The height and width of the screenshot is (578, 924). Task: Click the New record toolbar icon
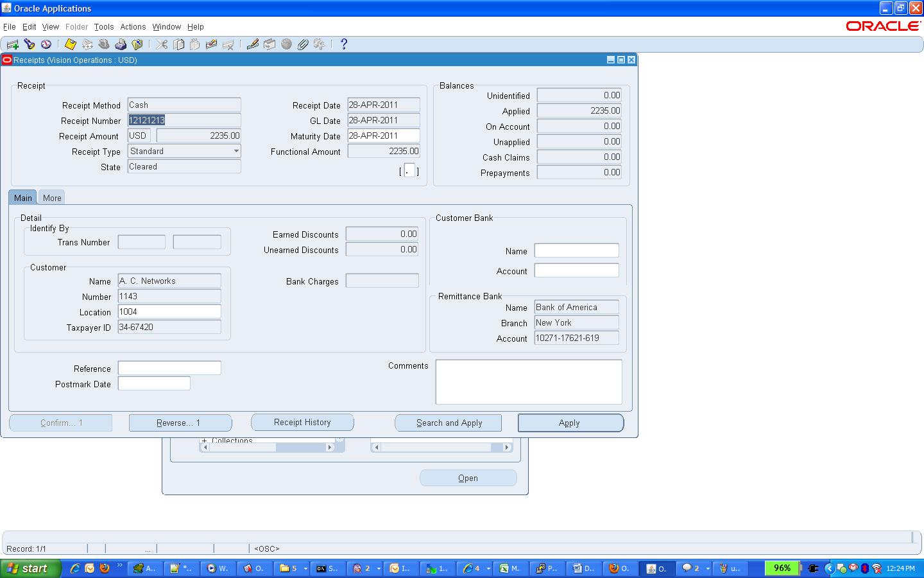tap(12, 44)
